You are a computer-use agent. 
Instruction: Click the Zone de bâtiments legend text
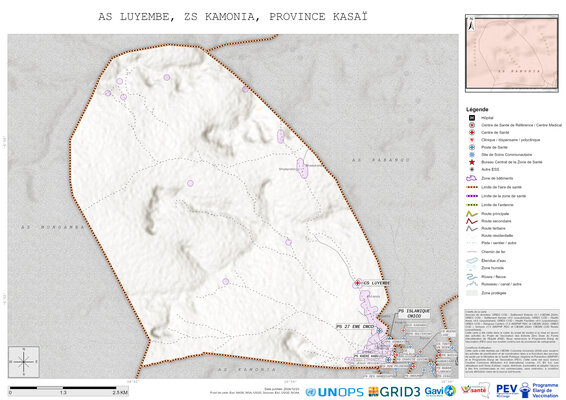pos(497,178)
